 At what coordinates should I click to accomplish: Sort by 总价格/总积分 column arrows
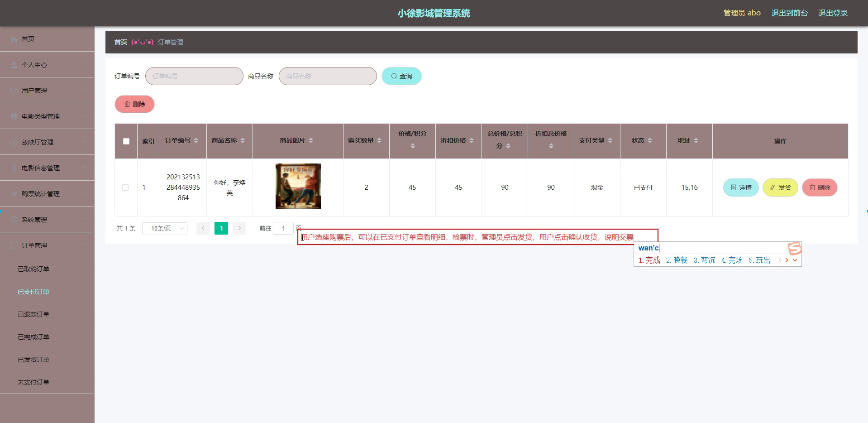[x=508, y=146]
